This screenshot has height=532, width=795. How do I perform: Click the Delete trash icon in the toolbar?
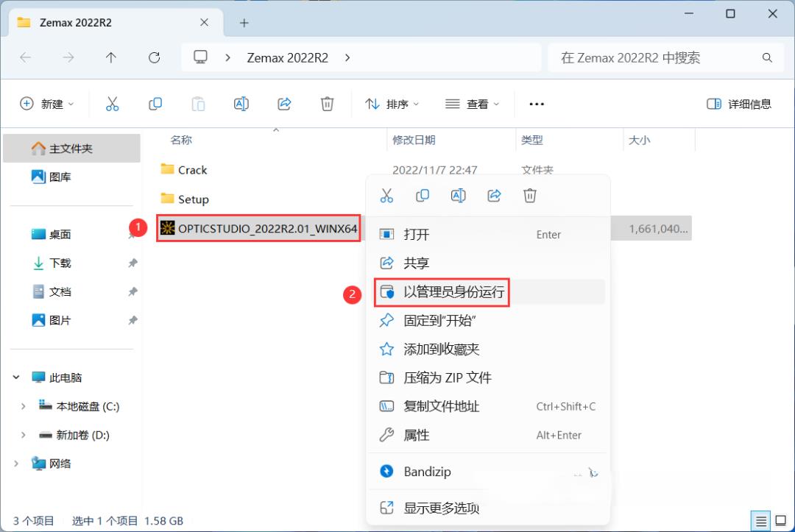coord(327,104)
